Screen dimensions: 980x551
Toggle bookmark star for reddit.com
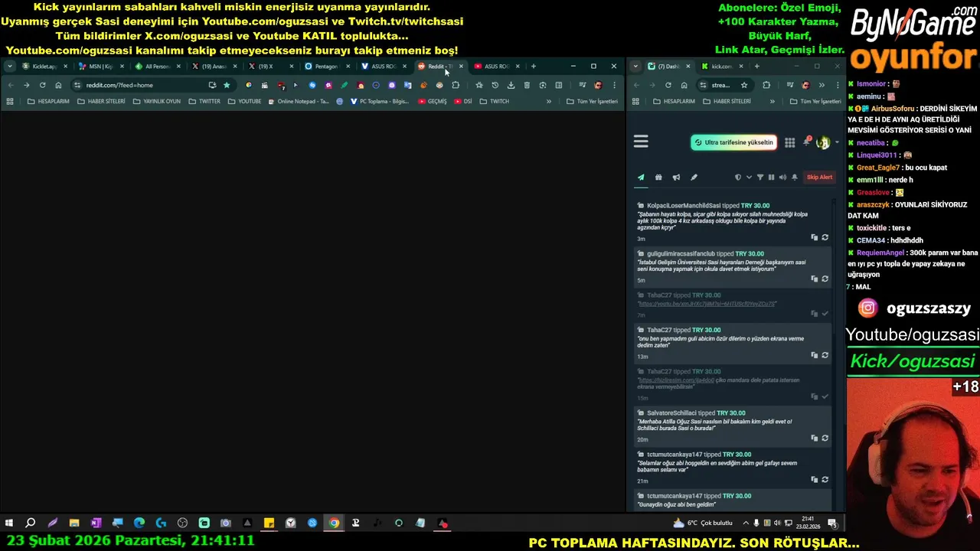pyautogui.click(x=227, y=85)
